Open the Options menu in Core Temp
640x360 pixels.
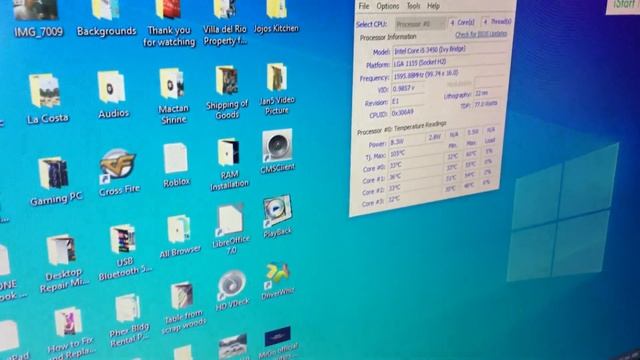click(x=387, y=6)
